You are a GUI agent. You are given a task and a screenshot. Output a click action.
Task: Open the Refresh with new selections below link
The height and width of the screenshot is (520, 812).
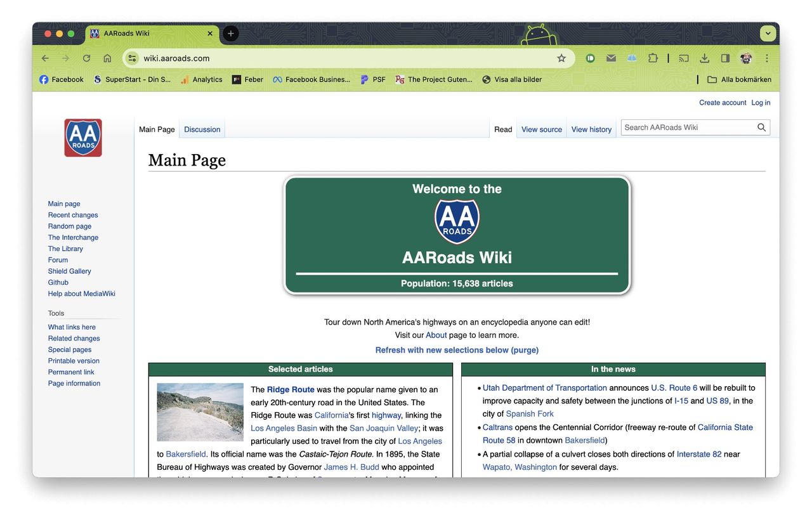(x=457, y=349)
